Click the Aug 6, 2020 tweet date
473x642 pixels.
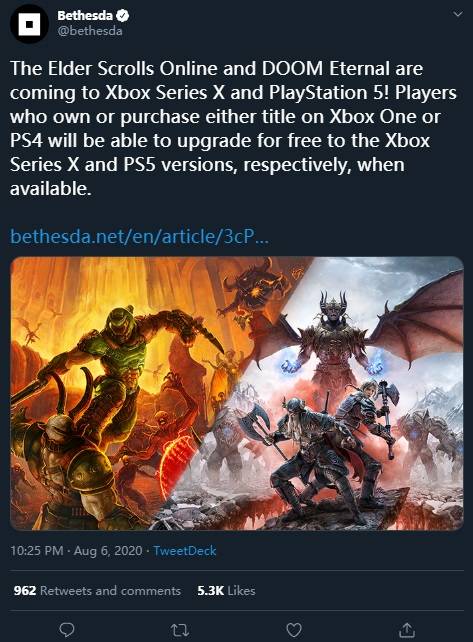click(108, 551)
